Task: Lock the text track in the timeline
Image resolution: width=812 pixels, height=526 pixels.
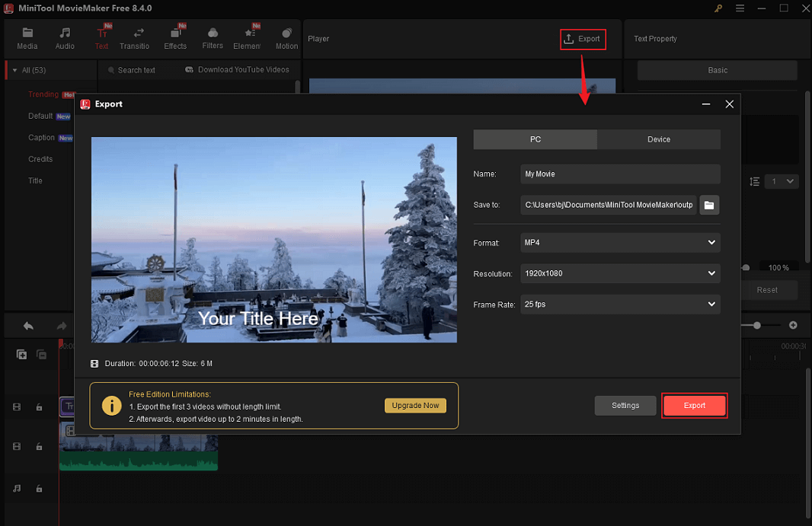Action: click(x=39, y=406)
